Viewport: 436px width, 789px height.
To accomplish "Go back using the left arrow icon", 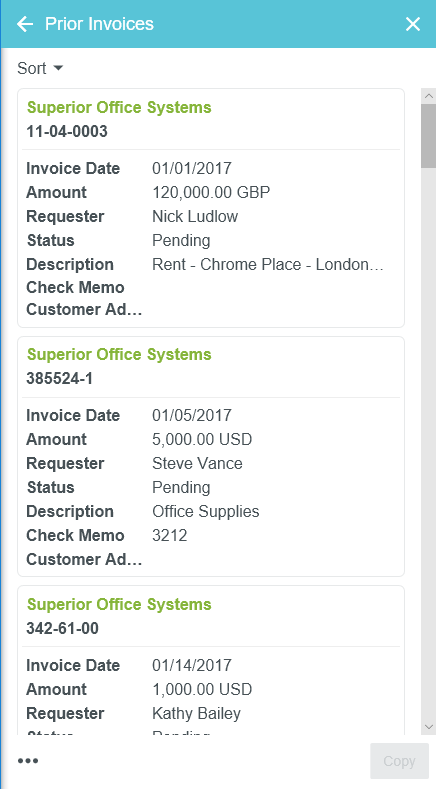I will tap(25, 24).
